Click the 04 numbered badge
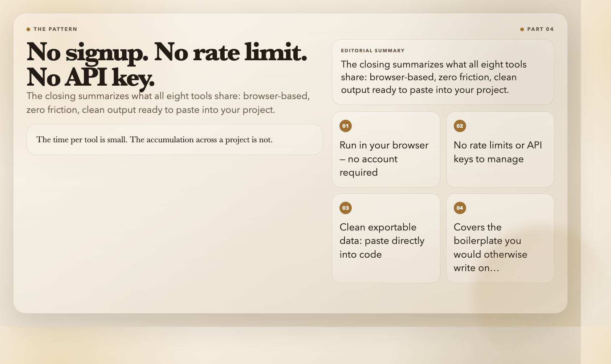The height and width of the screenshot is (364, 611). [x=460, y=208]
